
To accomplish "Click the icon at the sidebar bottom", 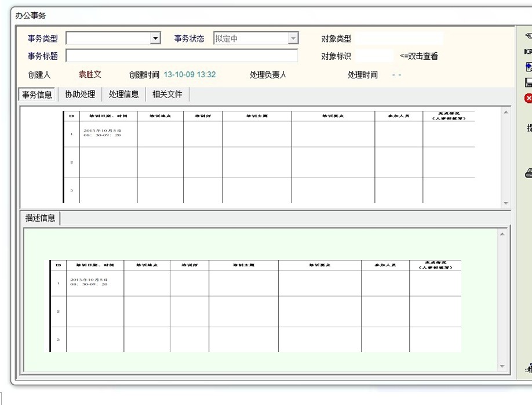I will click(529, 368).
